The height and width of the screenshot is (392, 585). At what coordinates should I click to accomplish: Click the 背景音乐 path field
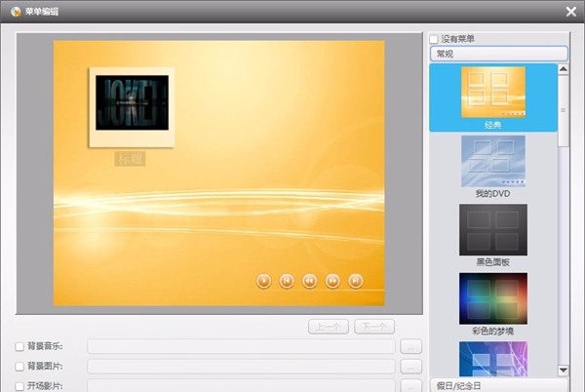[241, 346]
